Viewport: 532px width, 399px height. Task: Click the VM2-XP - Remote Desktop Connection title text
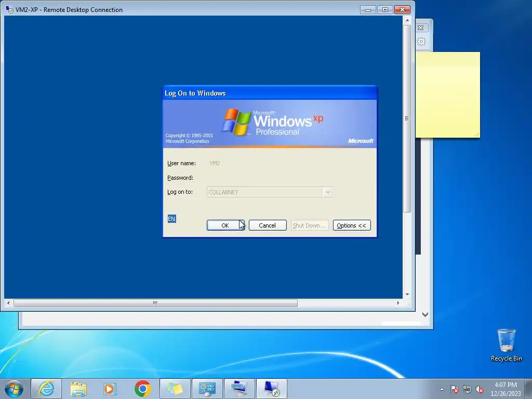pos(69,10)
